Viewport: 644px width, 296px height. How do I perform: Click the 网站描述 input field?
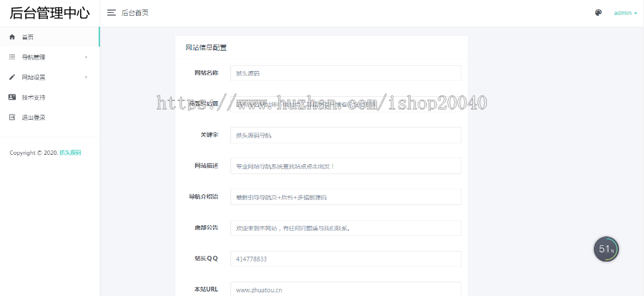(346, 166)
